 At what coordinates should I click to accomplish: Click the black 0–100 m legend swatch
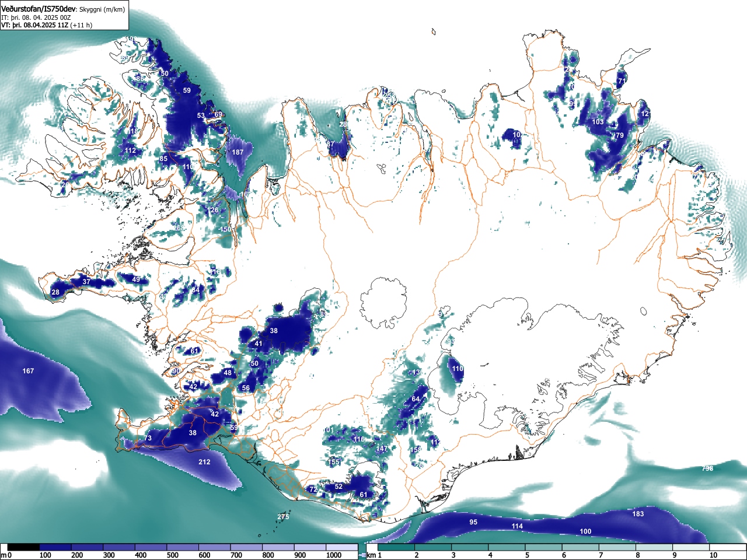coord(24,547)
